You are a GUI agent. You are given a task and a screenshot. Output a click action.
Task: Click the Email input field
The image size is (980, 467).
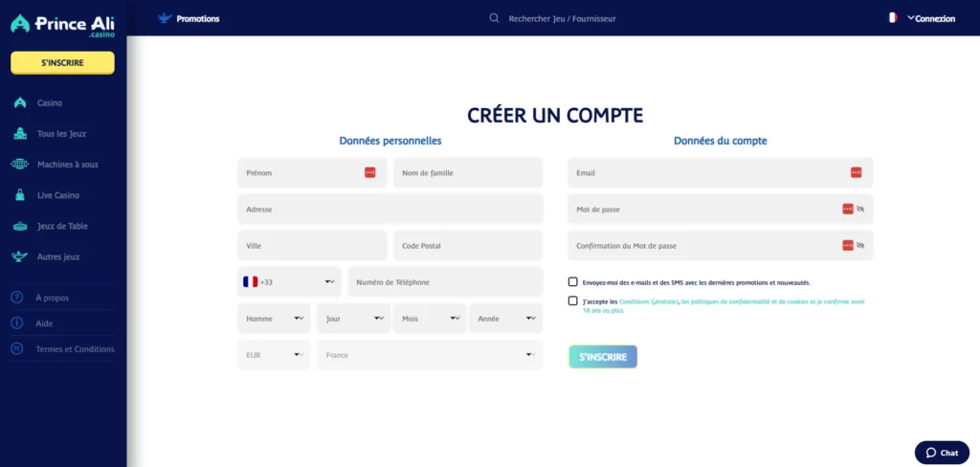click(x=708, y=173)
